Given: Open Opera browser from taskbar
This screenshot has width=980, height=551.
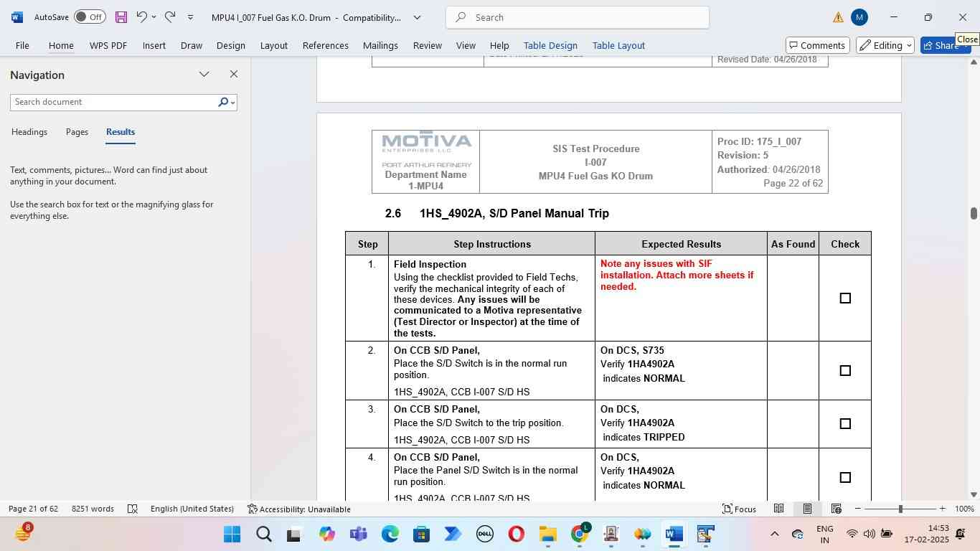Looking at the screenshot, I should [516, 534].
